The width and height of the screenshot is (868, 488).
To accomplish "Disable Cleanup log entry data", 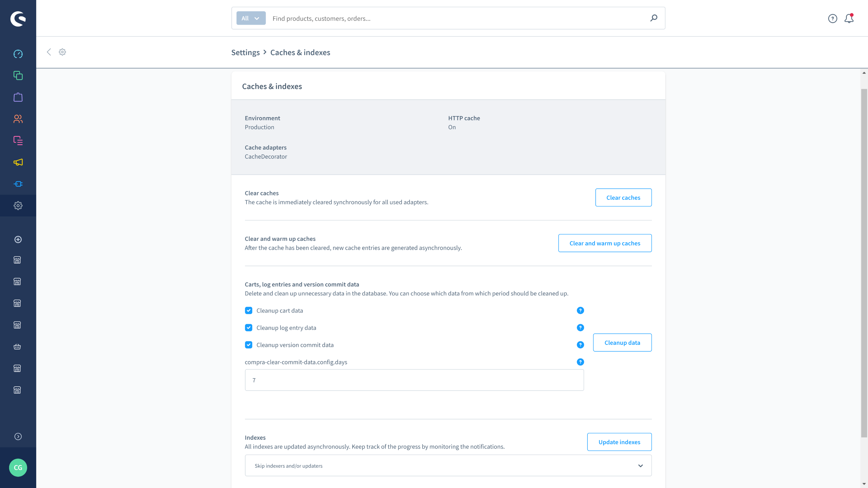I will click(249, 327).
